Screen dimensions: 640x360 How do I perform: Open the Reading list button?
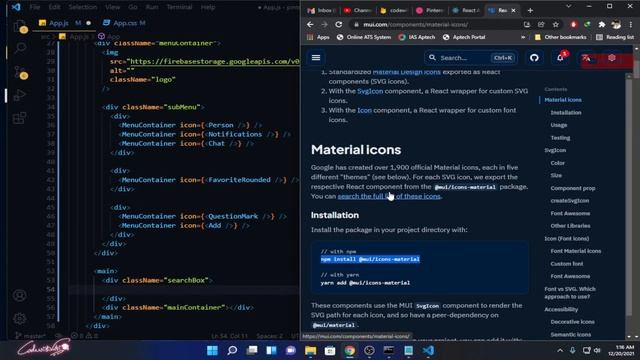tap(615, 37)
